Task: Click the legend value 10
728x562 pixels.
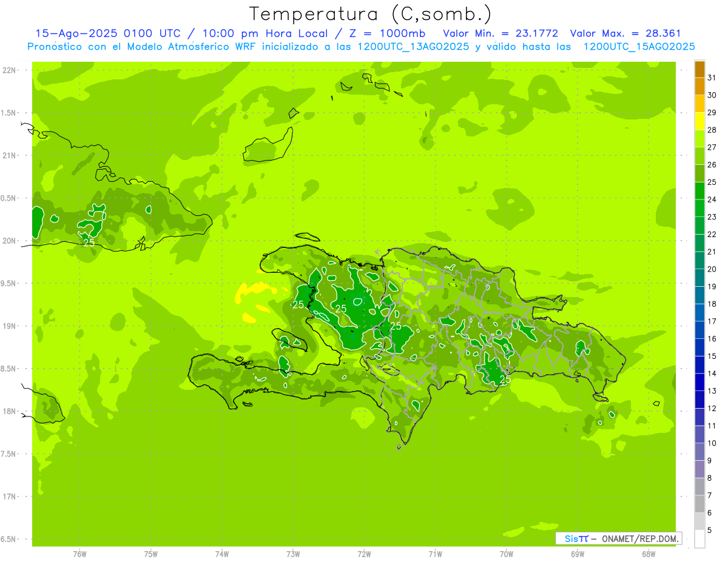Action: [712, 443]
